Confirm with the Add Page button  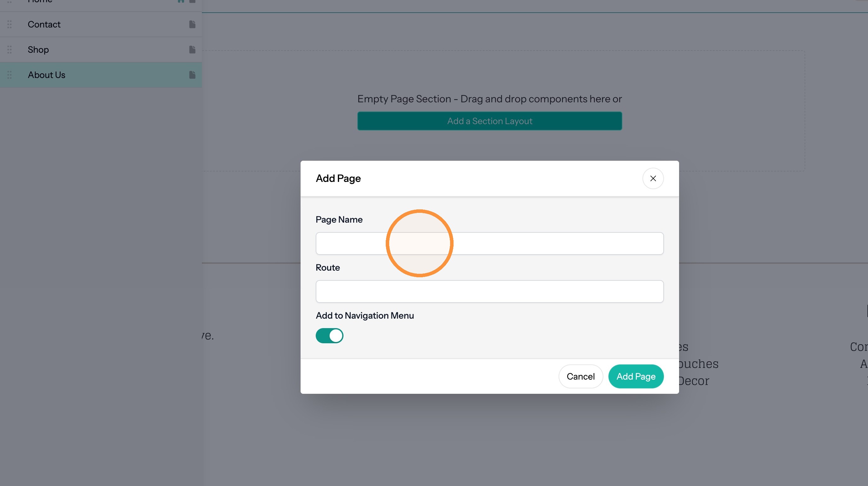(636, 376)
